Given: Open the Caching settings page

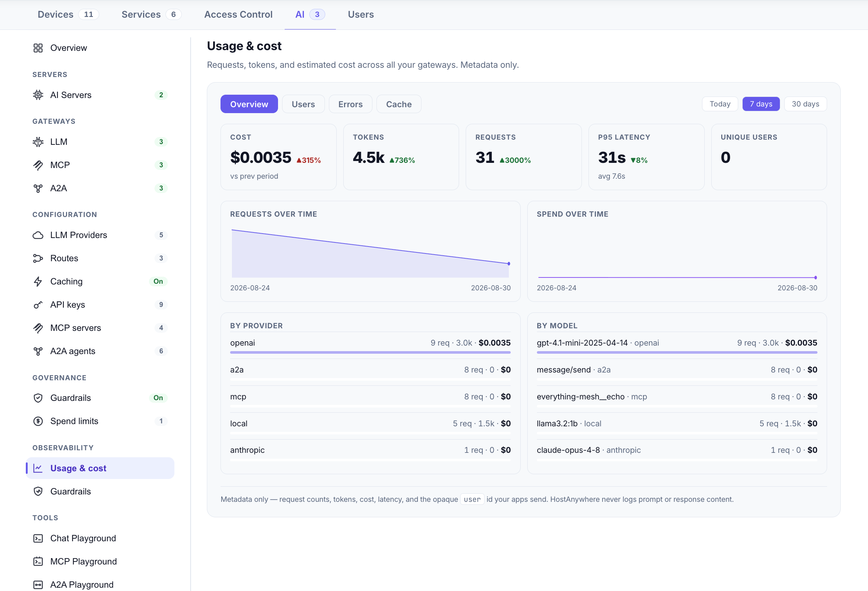Looking at the screenshot, I should [100, 282].
